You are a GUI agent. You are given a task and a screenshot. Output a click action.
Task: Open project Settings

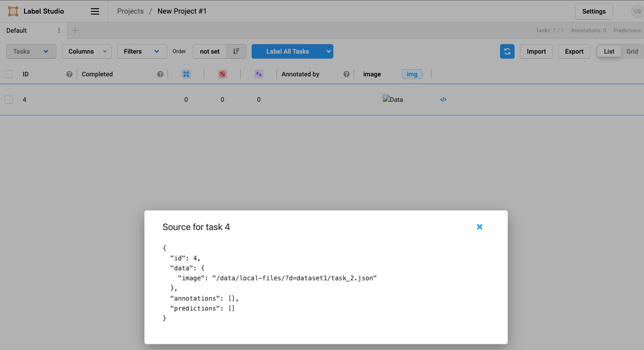(594, 11)
